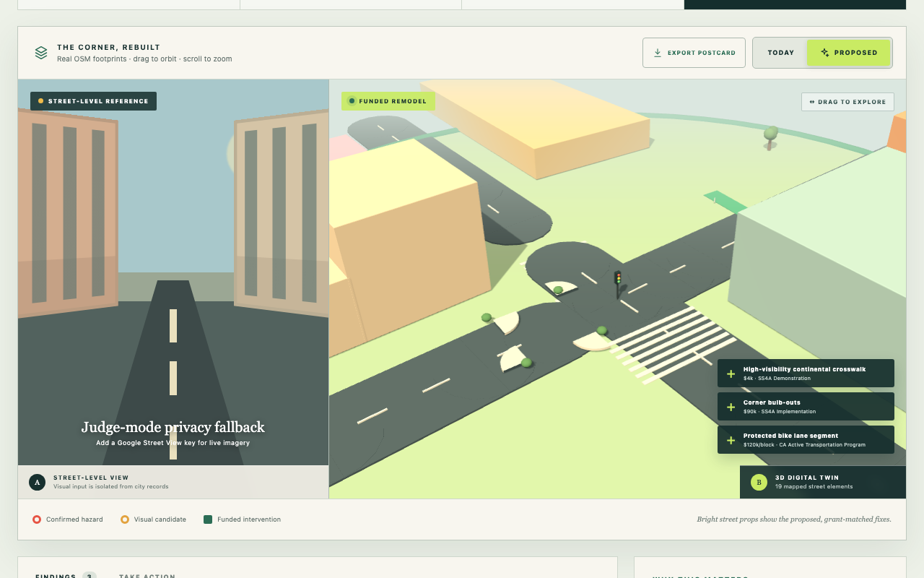Click the download icon in Export Postcard
This screenshot has height=578, width=924.
(658, 53)
